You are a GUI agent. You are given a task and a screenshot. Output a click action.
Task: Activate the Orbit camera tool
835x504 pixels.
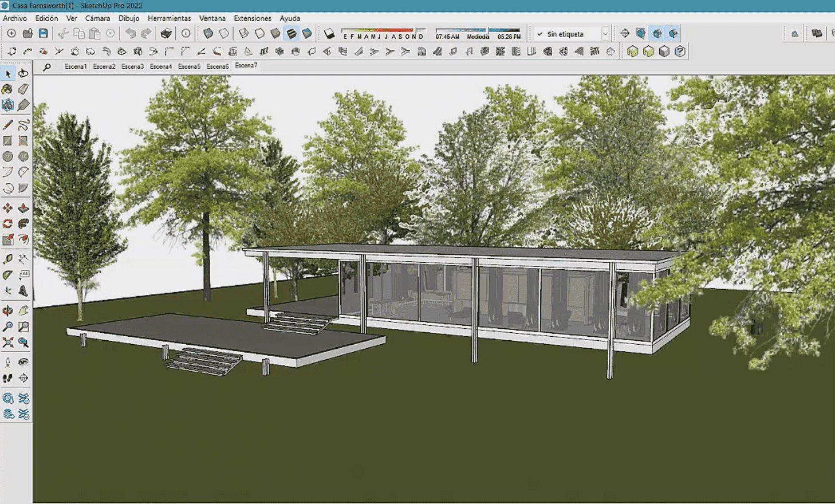[x=7, y=311]
